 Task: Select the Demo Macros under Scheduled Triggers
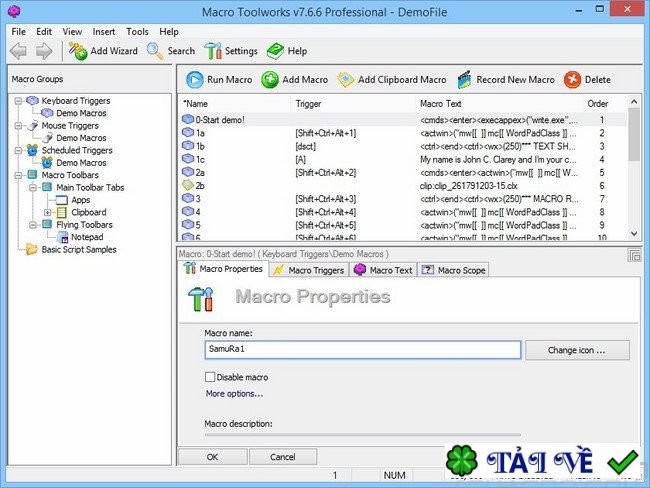81,163
